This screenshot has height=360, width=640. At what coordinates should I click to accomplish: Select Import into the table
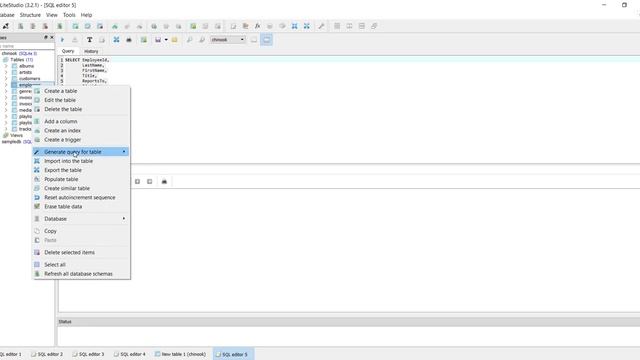(81, 161)
